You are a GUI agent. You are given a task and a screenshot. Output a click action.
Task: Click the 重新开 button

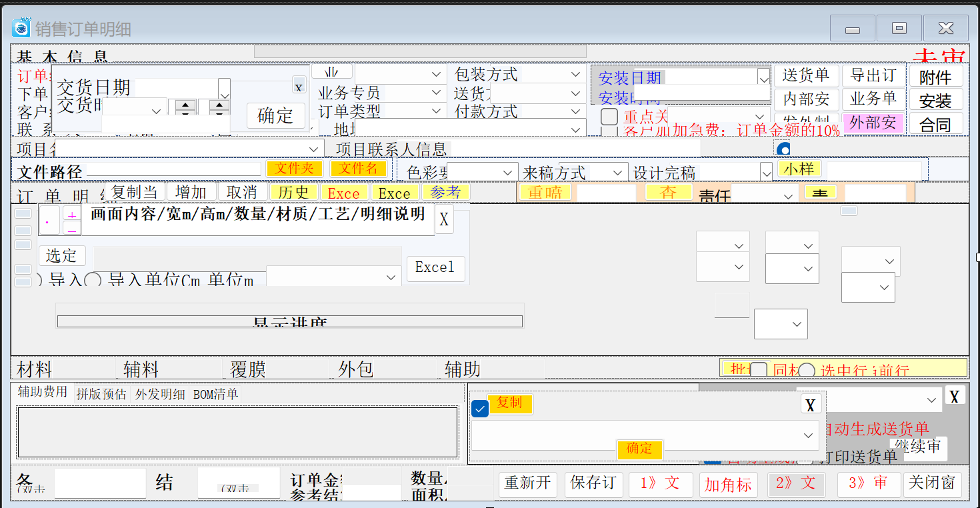click(x=528, y=483)
